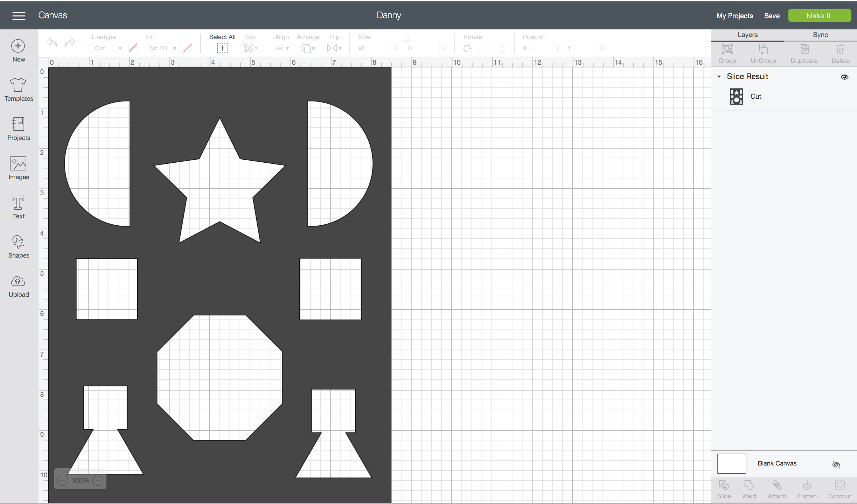Image resolution: width=857 pixels, height=504 pixels.
Task: Collapse the Slice Result group
Action: (719, 77)
